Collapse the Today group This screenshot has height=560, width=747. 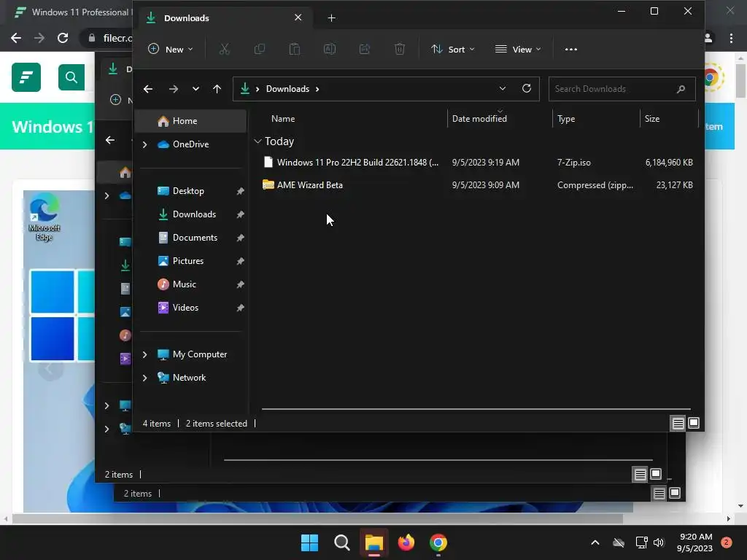(258, 141)
